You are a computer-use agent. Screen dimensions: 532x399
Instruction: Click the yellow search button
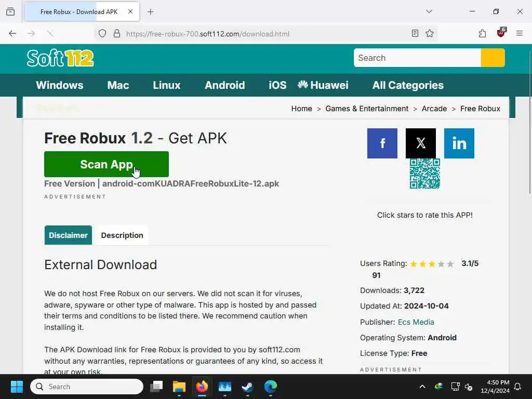[493, 58]
